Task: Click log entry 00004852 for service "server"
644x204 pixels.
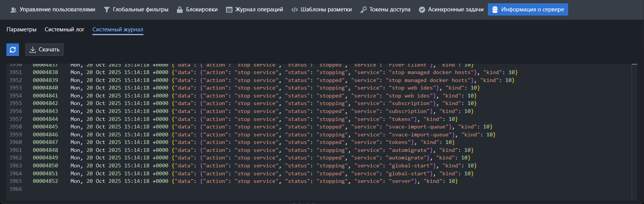Action: tap(45, 181)
